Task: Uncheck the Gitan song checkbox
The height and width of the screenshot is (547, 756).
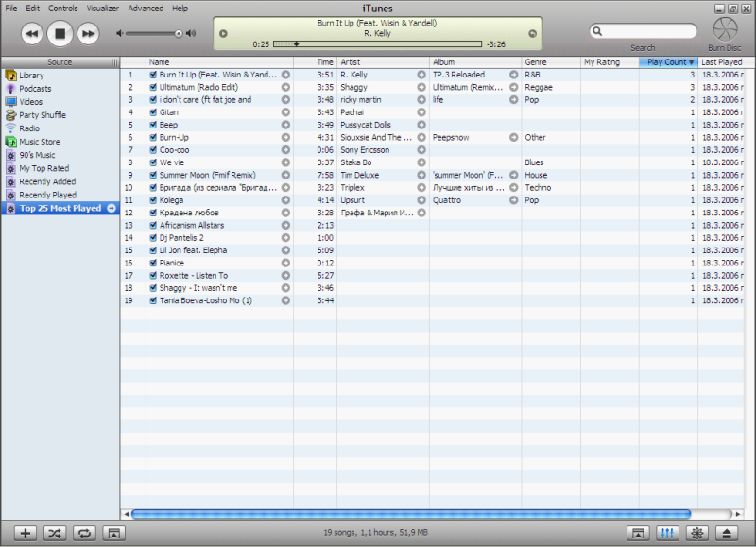Action: point(153,112)
